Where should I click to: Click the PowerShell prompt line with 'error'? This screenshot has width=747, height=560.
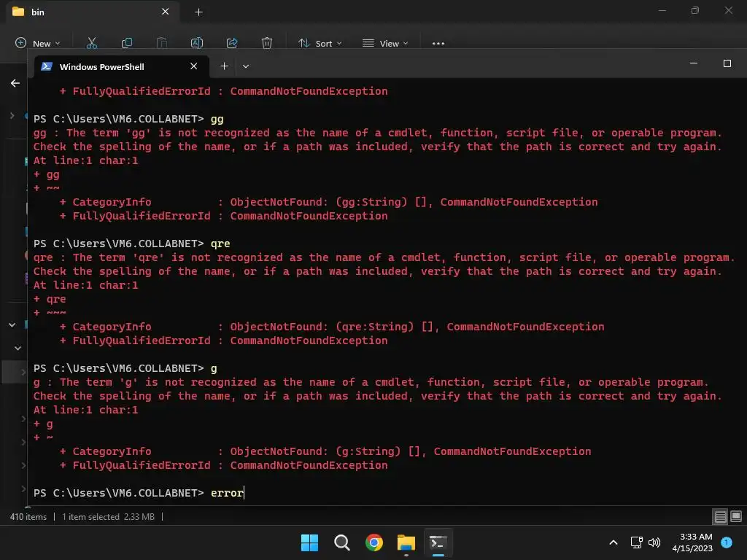[x=139, y=493]
